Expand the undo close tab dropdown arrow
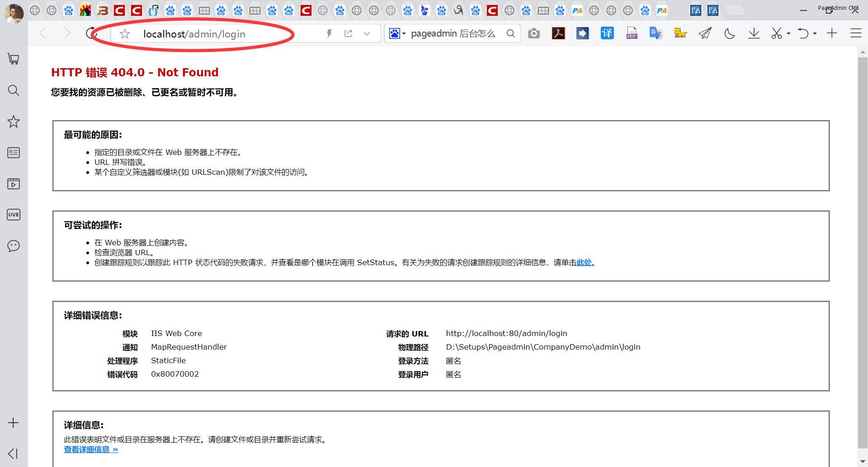 point(815,33)
